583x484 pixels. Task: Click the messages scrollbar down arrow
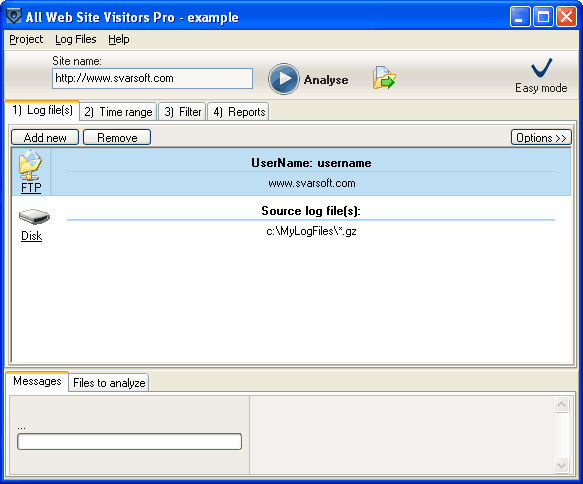[561, 465]
